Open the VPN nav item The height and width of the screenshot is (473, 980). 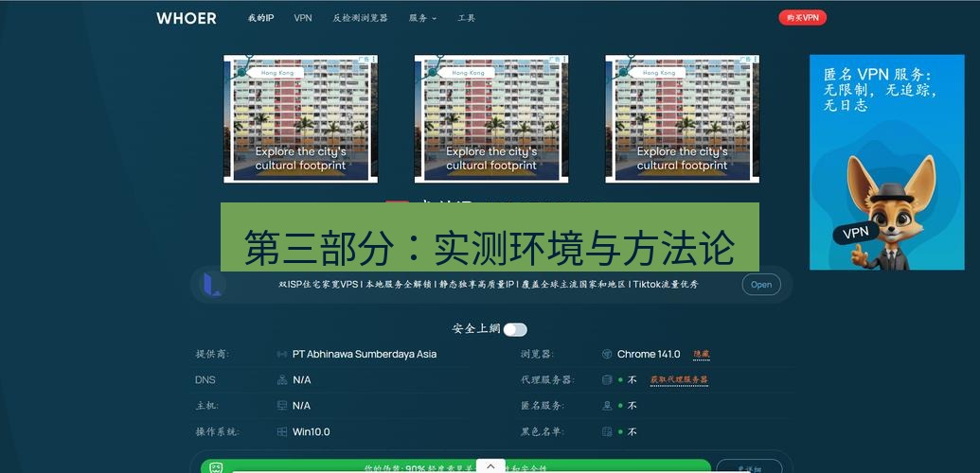click(x=303, y=18)
